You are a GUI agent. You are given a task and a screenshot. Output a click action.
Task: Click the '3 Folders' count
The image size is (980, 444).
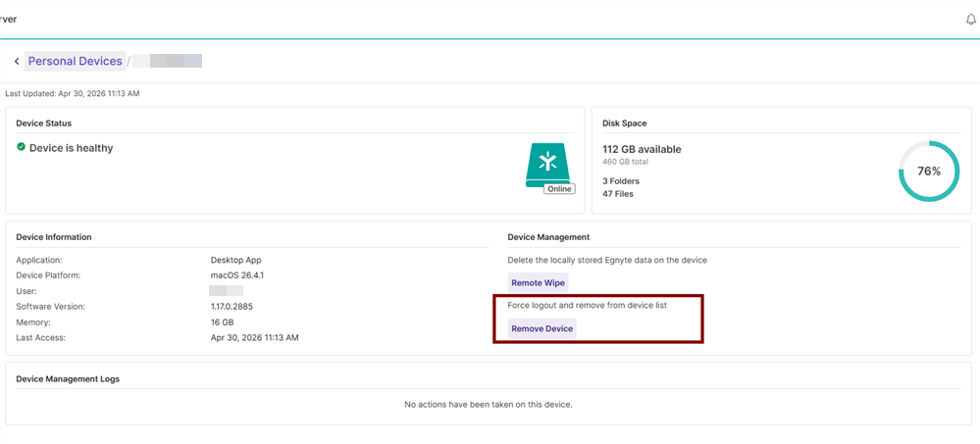[x=621, y=181]
